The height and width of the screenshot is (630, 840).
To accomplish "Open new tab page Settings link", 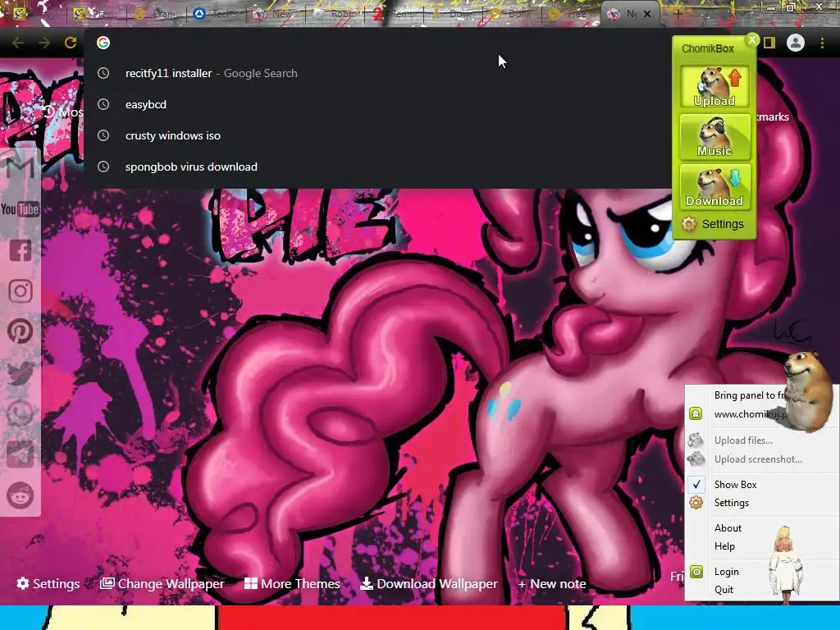I will point(48,583).
